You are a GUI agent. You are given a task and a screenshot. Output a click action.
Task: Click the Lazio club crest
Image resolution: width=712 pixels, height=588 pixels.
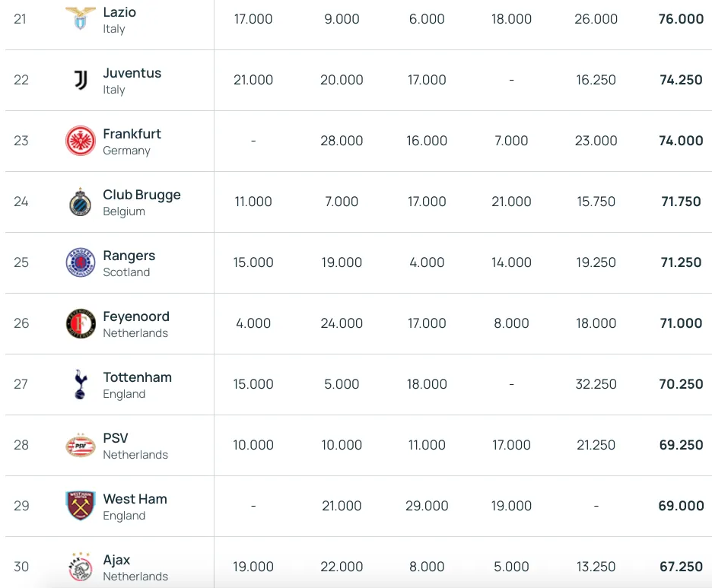coord(81,18)
